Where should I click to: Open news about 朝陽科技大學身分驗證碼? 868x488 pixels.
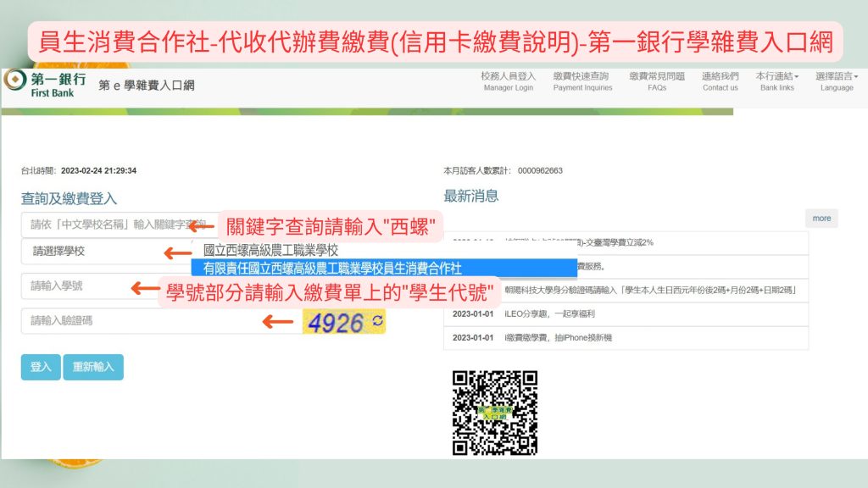pos(649,290)
